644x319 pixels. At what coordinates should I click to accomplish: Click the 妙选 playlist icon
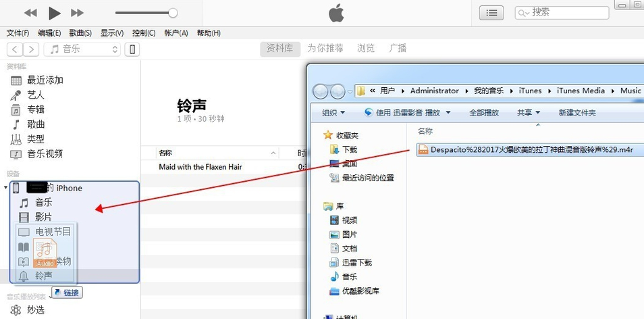16,310
